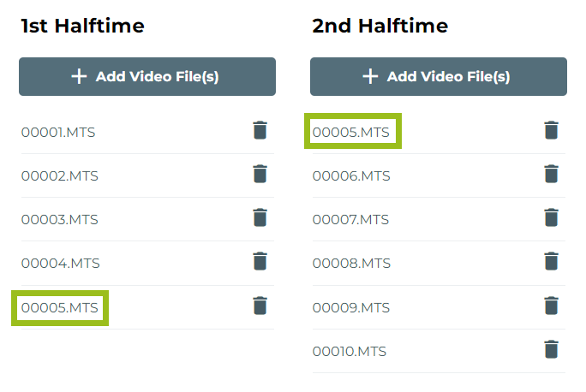
Task: Delete the 00004.MTS video file
Action: click(260, 262)
